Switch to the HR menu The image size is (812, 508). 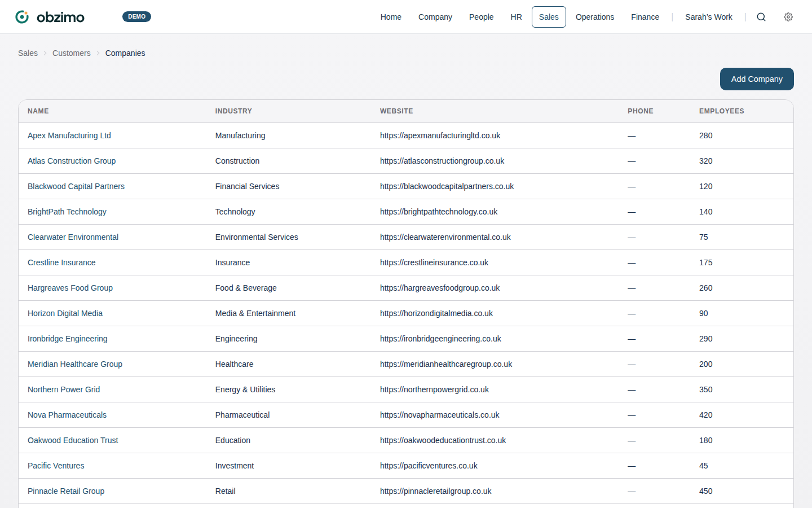click(516, 17)
